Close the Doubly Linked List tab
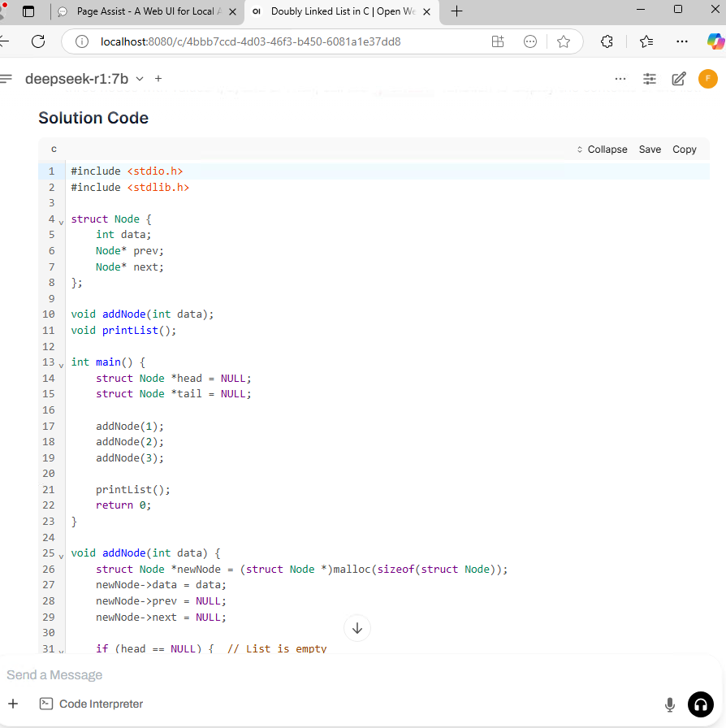This screenshot has height=728, width=726. click(427, 11)
